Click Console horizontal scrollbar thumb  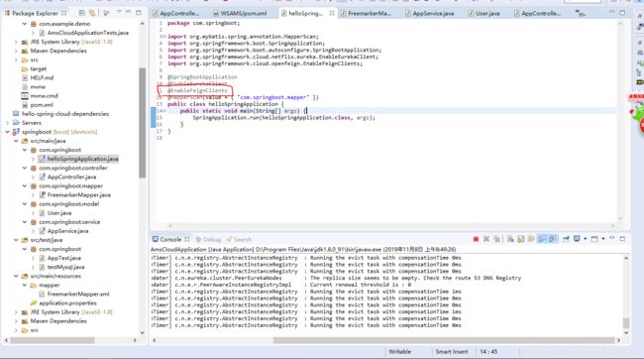click(x=444, y=340)
